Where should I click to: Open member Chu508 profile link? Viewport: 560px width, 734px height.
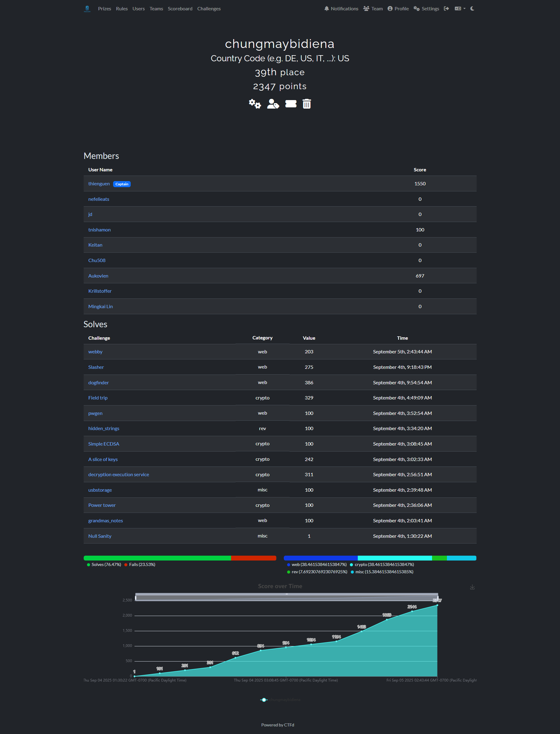[x=97, y=261]
